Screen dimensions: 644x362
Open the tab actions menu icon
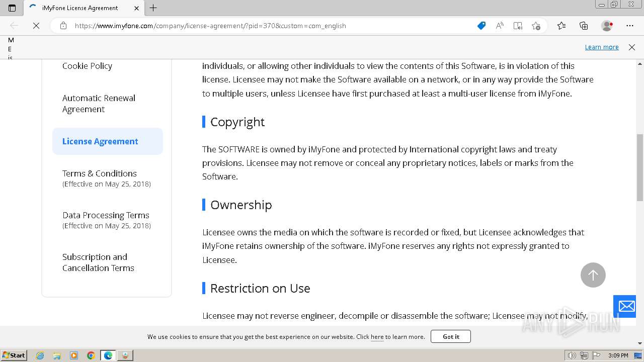pos(12,8)
